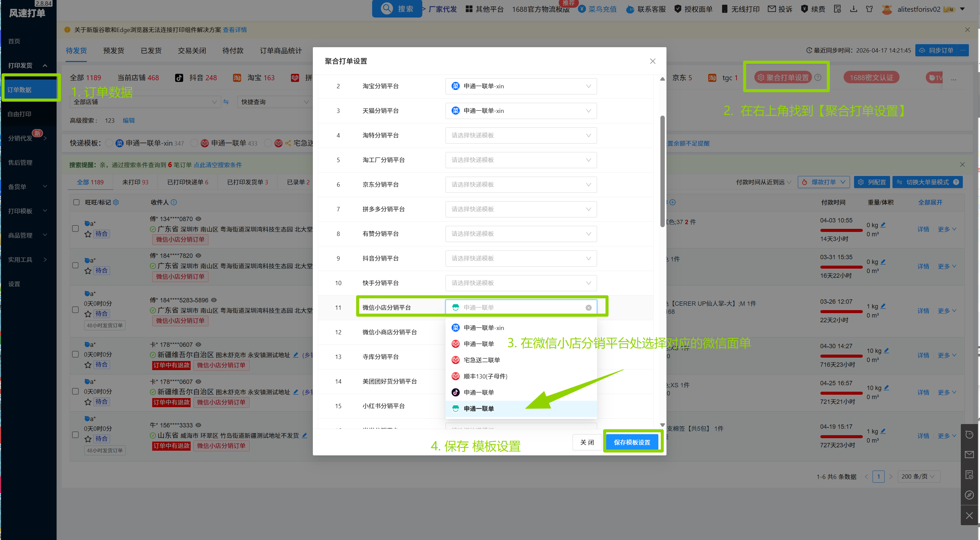Clear the 微信小店分销平台 template selection
The width and height of the screenshot is (980, 540).
point(589,308)
